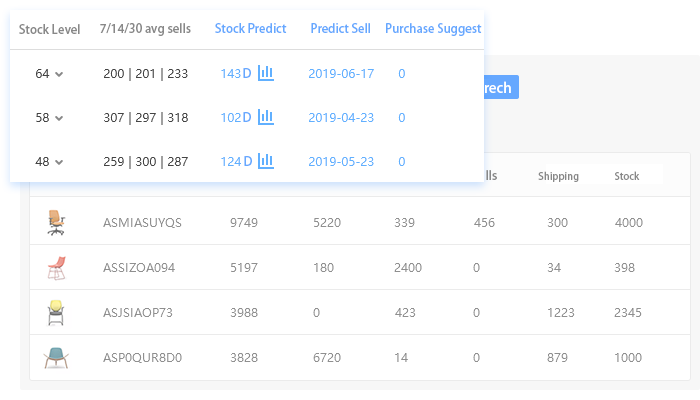The image size is (700, 400).
Task: Open bar chart icon beside 143D
Action: click(x=266, y=73)
